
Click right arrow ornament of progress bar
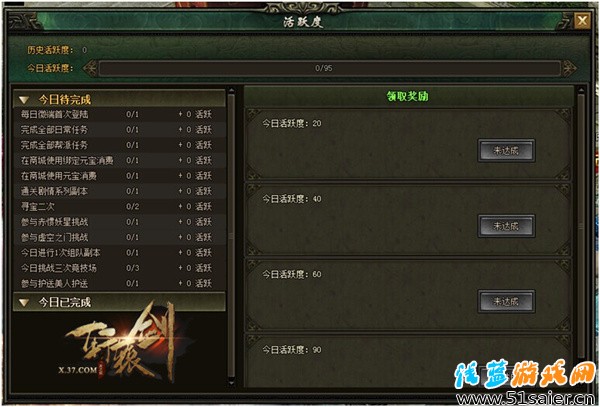click(x=569, y=68)
